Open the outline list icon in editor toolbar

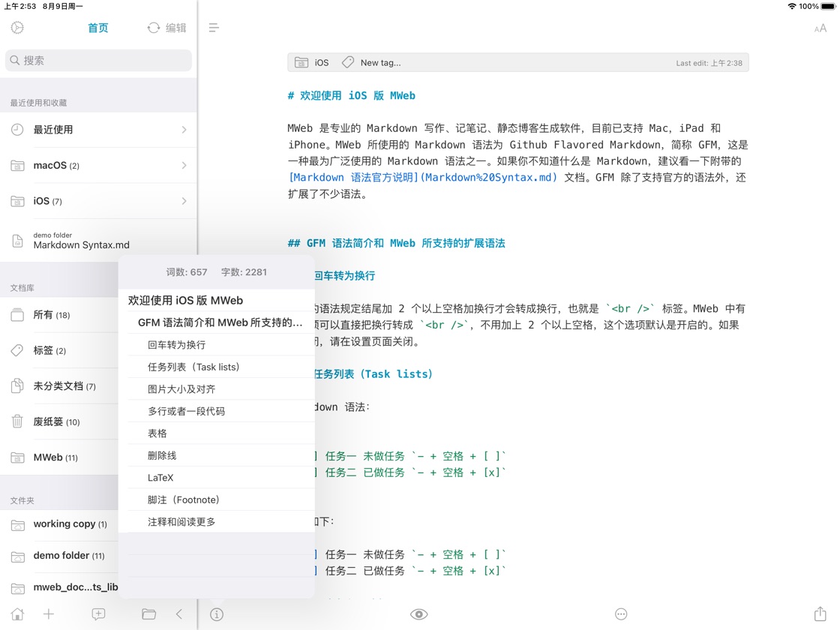214,28
